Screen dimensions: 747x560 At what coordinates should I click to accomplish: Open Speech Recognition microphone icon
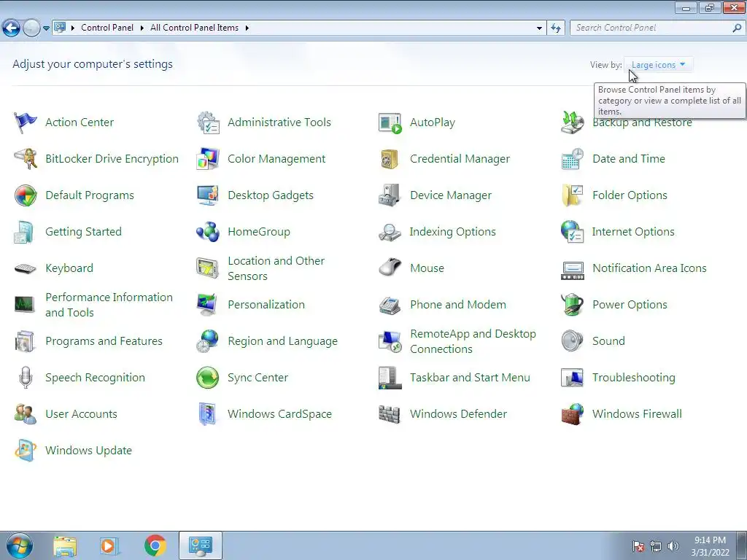(x=26, y=378)
